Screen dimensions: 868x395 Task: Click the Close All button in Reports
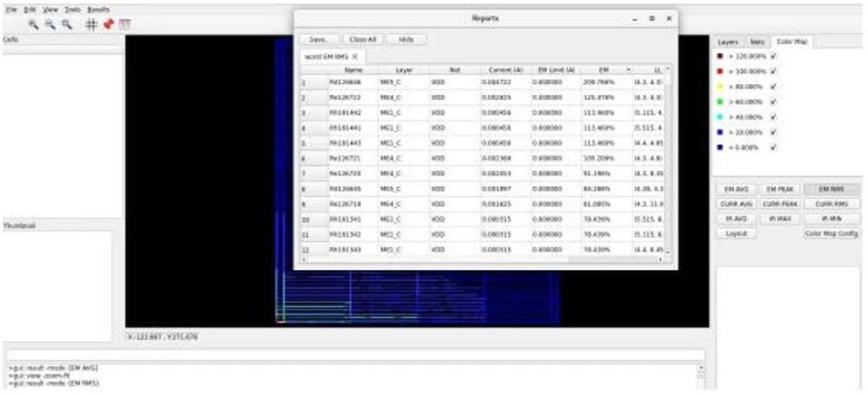pos(363,40)
